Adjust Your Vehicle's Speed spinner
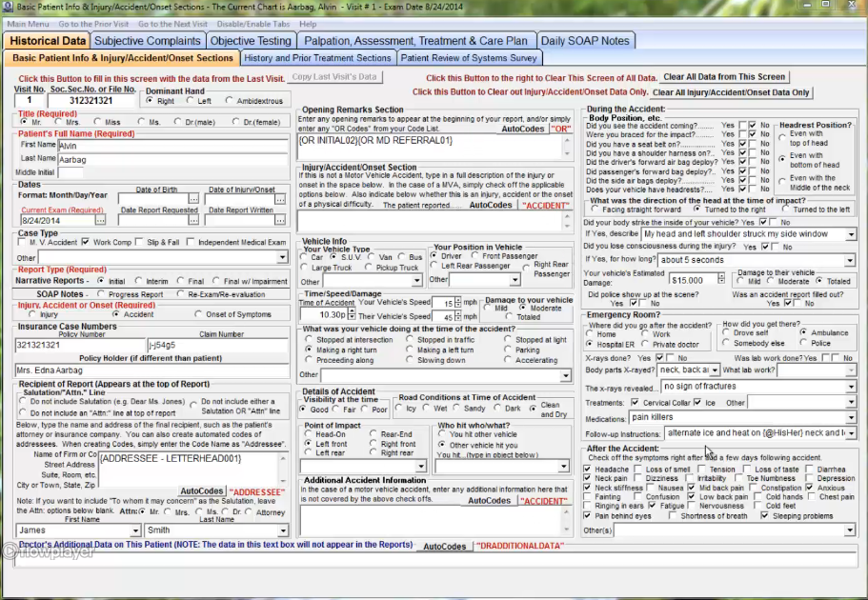The width and height of the screenshot is (868, 600). [x=457, y=303]
